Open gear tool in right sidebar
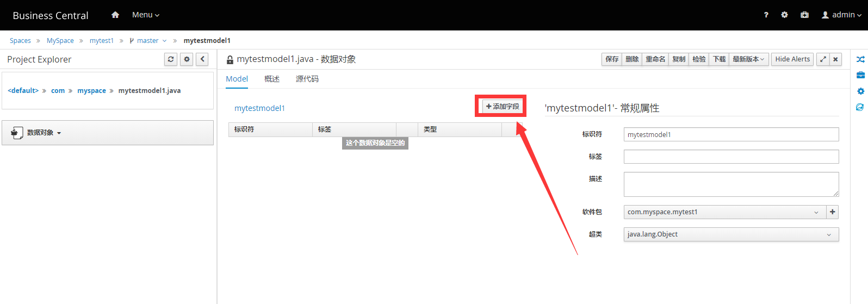The width and height of the screenshot is (868, 304). pyautogui.click(x=860, y=91)
